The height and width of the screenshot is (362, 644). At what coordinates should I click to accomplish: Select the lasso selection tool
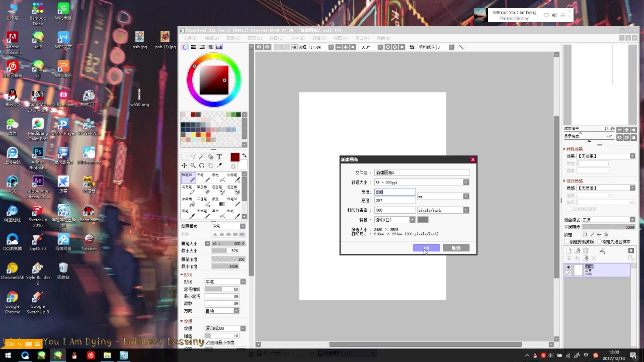(193, 157)
